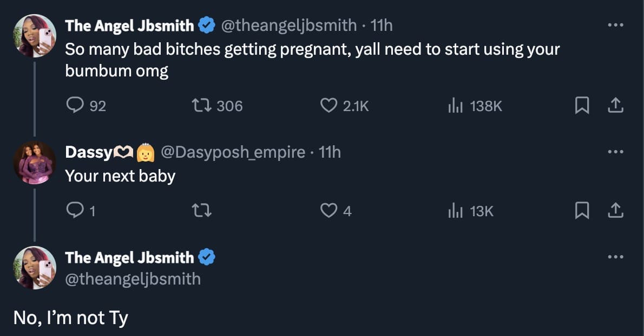Share Dassy's reply tweet
Viewport: 644px width, 336px height.
click(615, 211)
